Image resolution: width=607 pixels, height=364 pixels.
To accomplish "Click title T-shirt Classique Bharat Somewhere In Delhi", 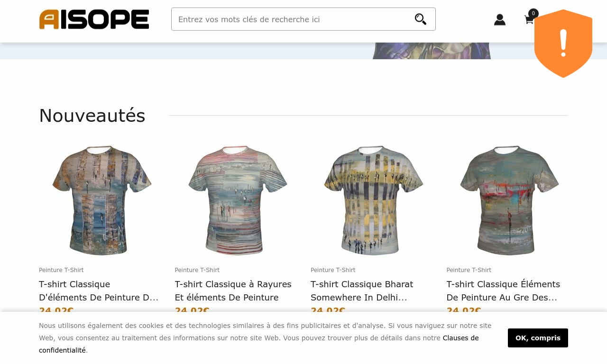I will (x=362, y=291).
